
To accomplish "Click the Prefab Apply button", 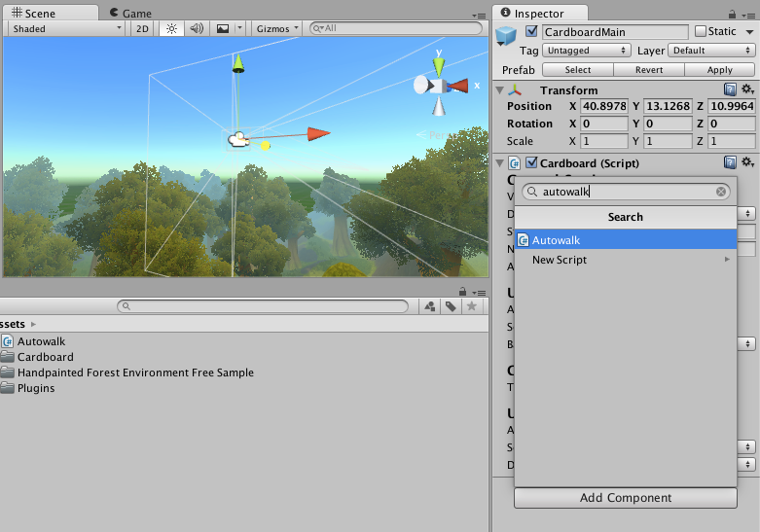I will [720, 70].
